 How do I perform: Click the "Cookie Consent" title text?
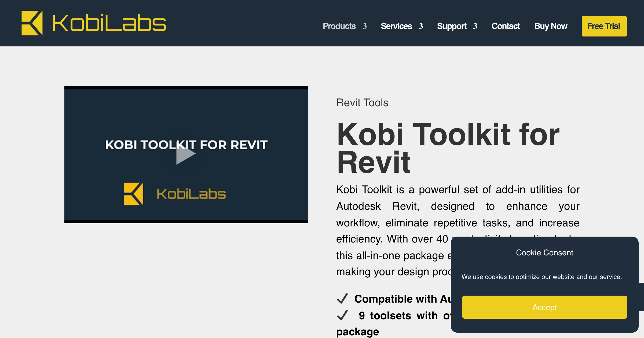(x=544, y=253)
